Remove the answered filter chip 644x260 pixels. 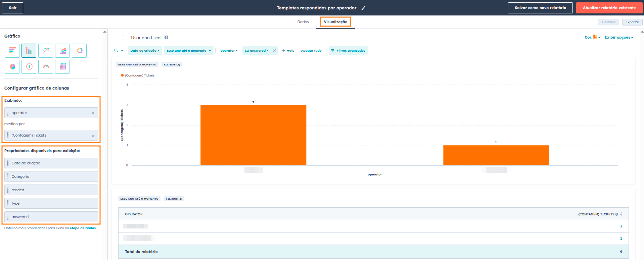pyautogui.click(x=274, y=51)
